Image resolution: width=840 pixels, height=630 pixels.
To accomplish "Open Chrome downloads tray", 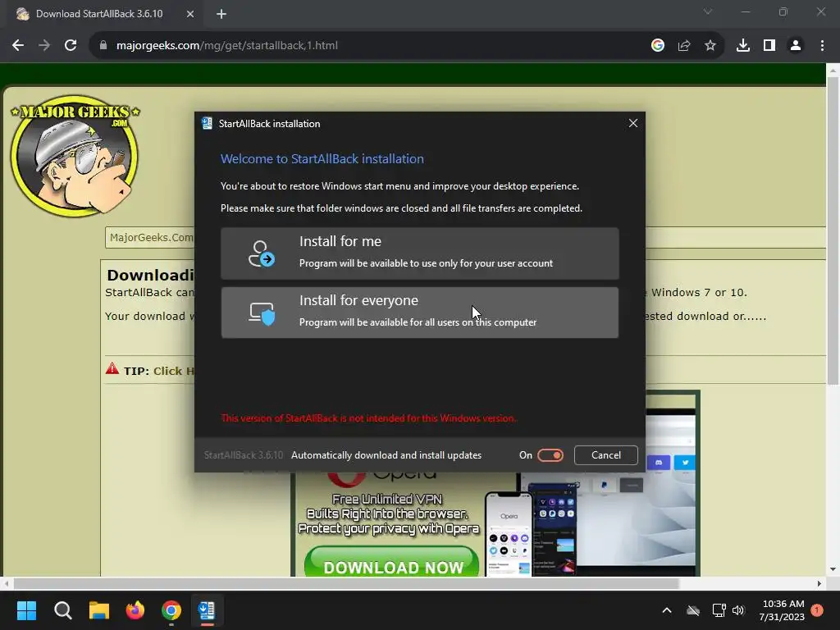I will pyautogui.click(x=743, y=46).
